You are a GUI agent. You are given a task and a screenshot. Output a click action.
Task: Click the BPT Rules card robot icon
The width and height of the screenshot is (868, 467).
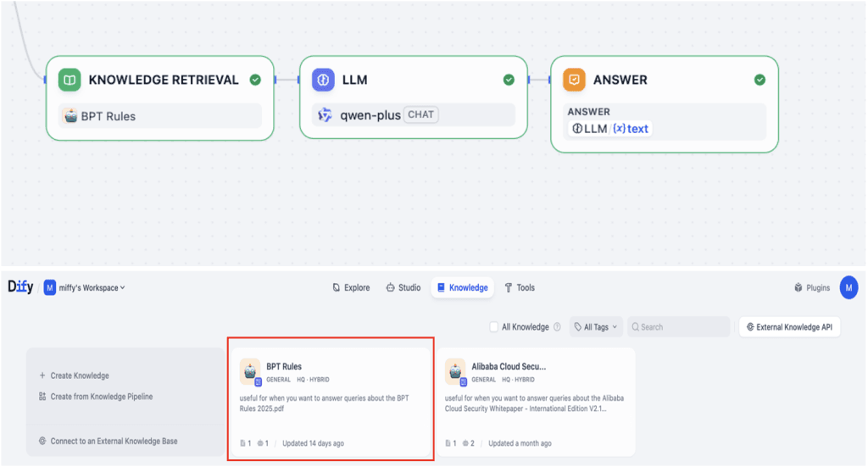point(250,371)
